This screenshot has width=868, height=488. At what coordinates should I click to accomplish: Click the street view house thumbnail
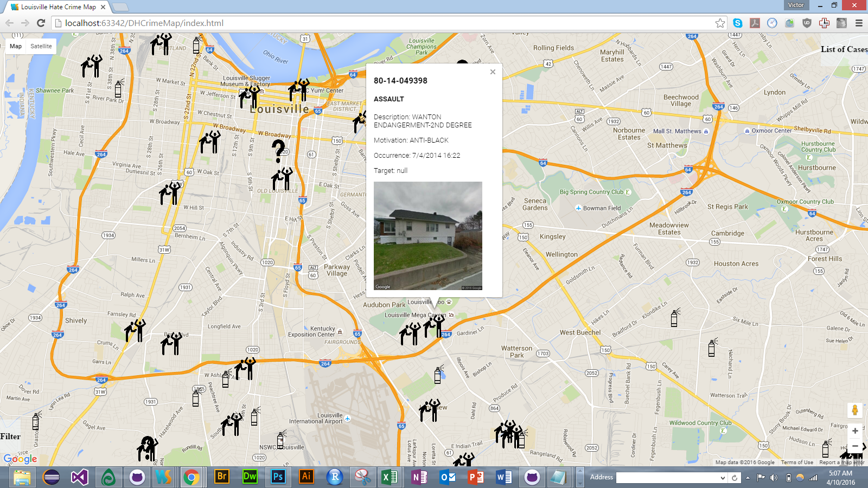(428, 236)
